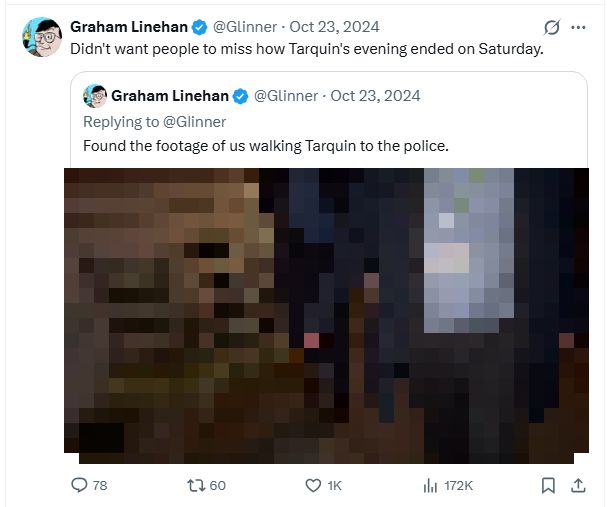Click the reply speech bubble icon
Image resolution: width=607 pixels, height=507 pixels.
pos(79,485)
